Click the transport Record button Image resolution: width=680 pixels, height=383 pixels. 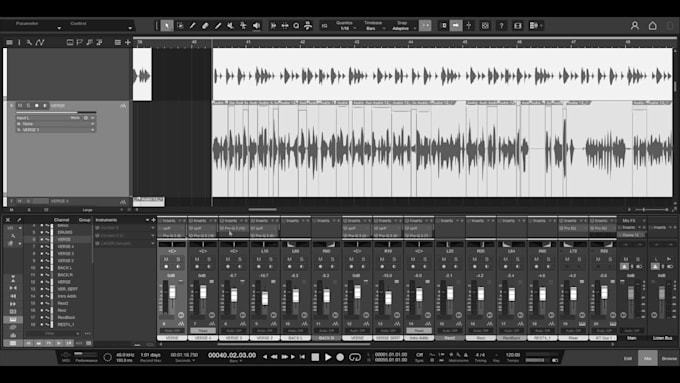(340, 357)
